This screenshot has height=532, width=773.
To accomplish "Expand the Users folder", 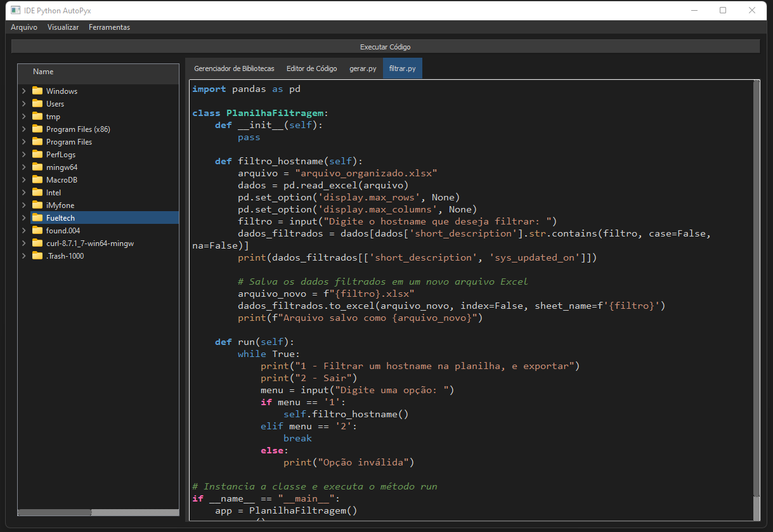I will [x=24, y=103].
